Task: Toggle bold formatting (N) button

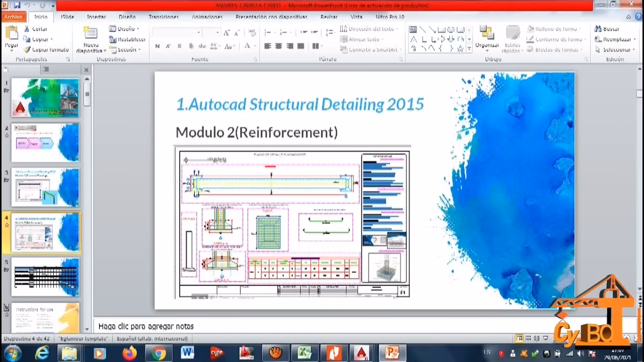Action: pyautogui.click(x=157, y=46)
